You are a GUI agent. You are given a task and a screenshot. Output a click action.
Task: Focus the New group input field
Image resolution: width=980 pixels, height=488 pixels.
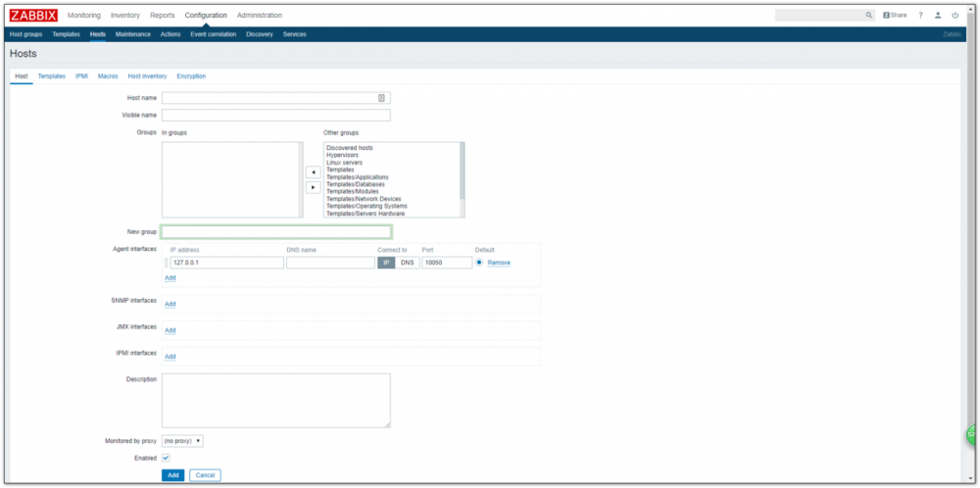click(x=276, y=232)
